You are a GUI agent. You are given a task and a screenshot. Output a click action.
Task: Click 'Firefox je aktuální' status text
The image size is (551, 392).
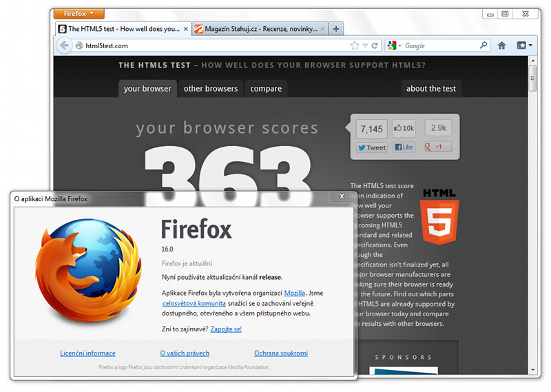click(187, 263)
